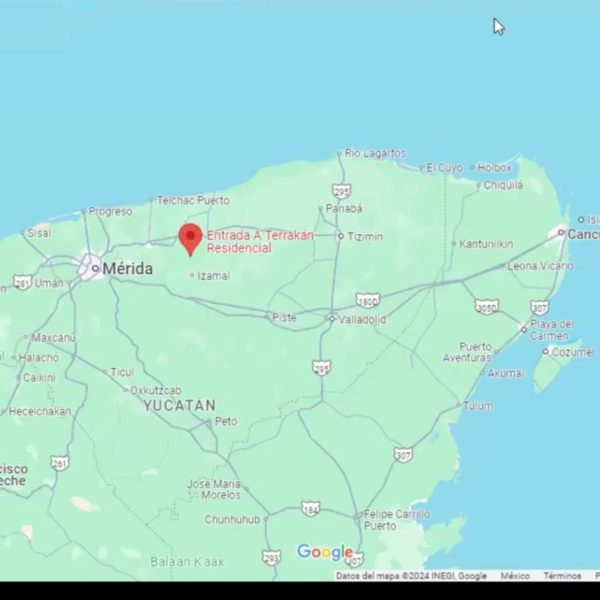This screenshot has height=600, width=600.
Task: Click the Izamal town label
Action: [214, 276]
